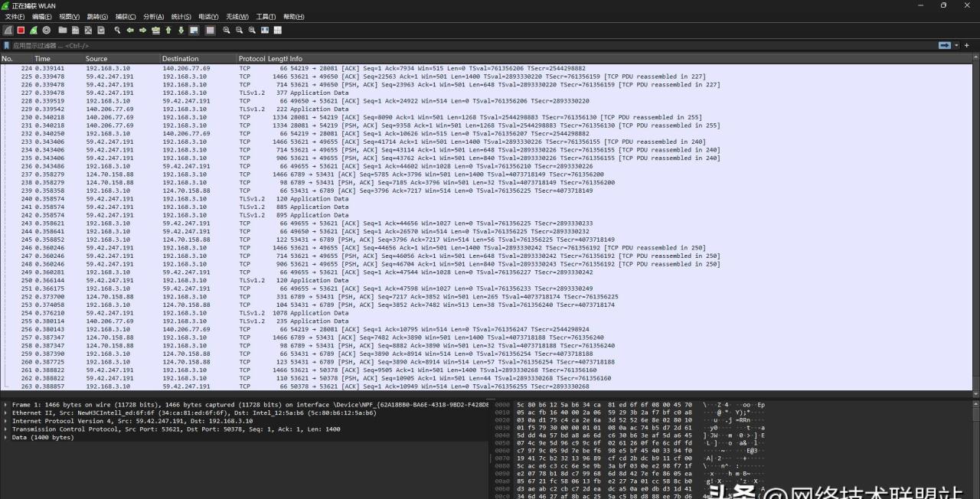Image resolution: width=980 pixels, height=499 pixels.
Task: Click the plus button beside filter bar
Action: [967, 46]
